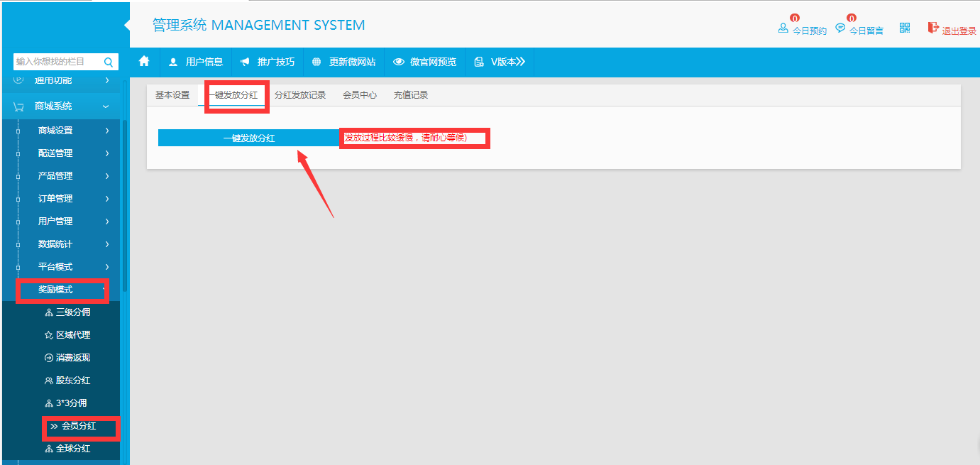Image resolution: width=980 pixels, height=465 pixels.
Task: Select 股东分红 in the sidebar
Action: click(72, 381)
